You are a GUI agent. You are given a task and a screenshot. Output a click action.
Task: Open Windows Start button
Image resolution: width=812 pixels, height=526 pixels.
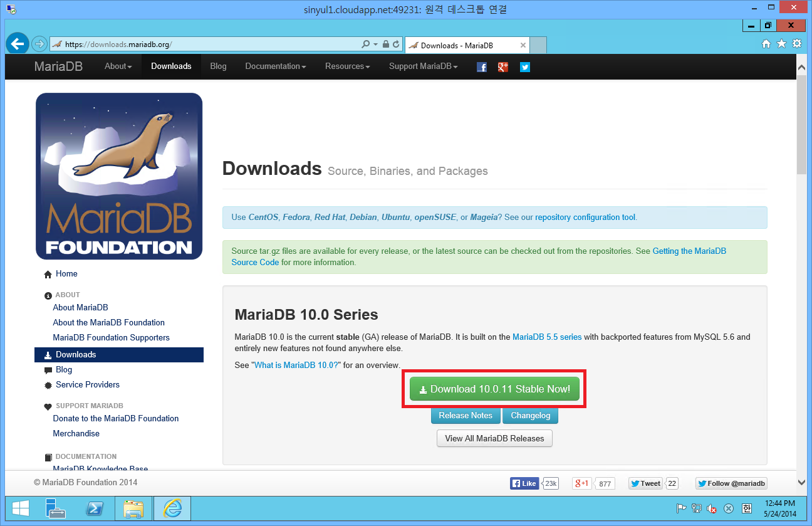coord(20,508)
